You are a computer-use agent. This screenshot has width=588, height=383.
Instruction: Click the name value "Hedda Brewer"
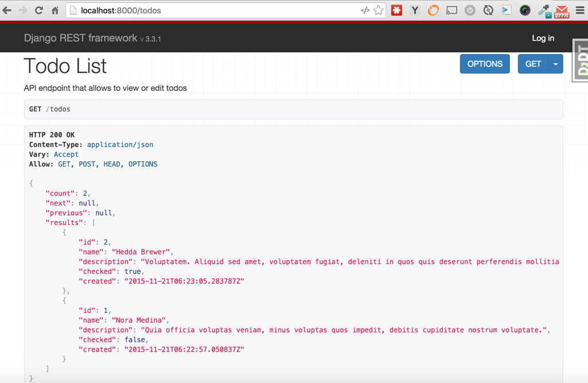[x=141, y=252]
